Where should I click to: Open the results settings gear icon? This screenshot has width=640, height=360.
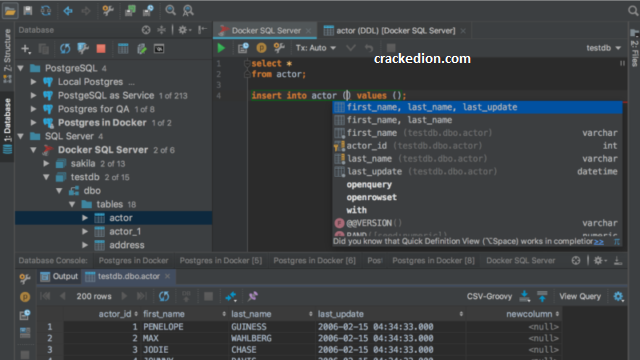tap(618, 296)
